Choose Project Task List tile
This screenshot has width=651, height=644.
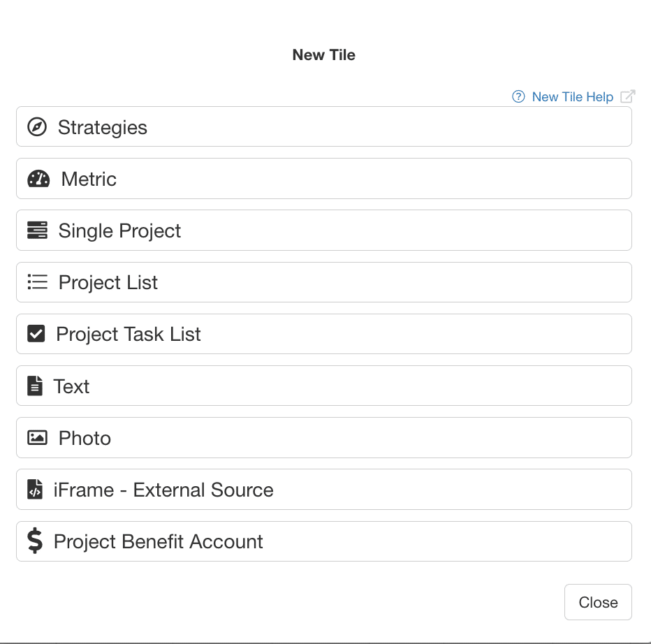click(x=323, y=334)
